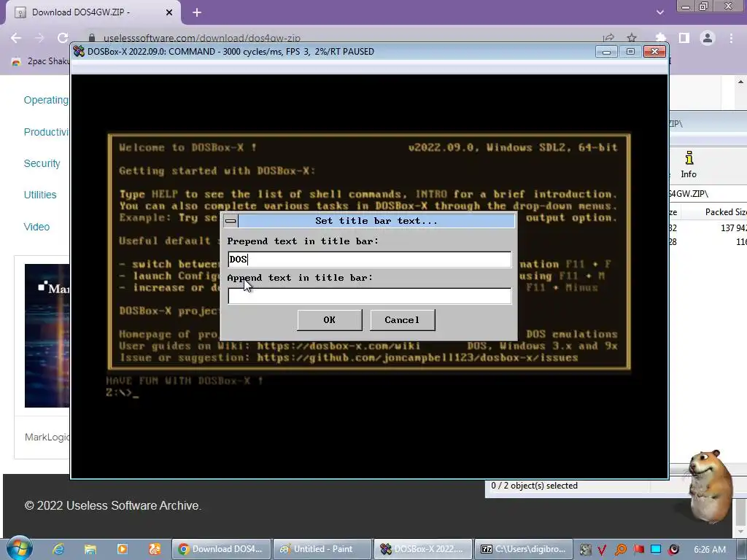This screenshot has height=560, width=747.
Task: Click the Packed Size column header
Action: coord(726,212)
